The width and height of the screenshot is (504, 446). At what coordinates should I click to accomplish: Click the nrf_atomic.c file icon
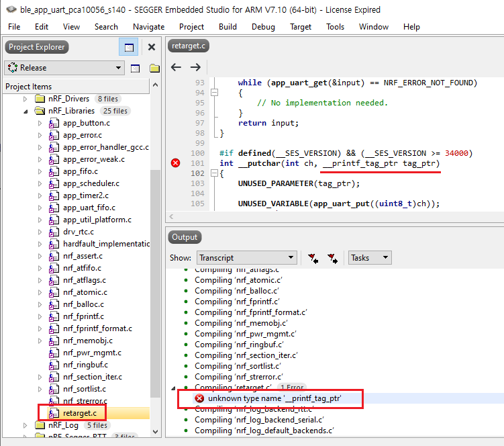tap(54, 292)
